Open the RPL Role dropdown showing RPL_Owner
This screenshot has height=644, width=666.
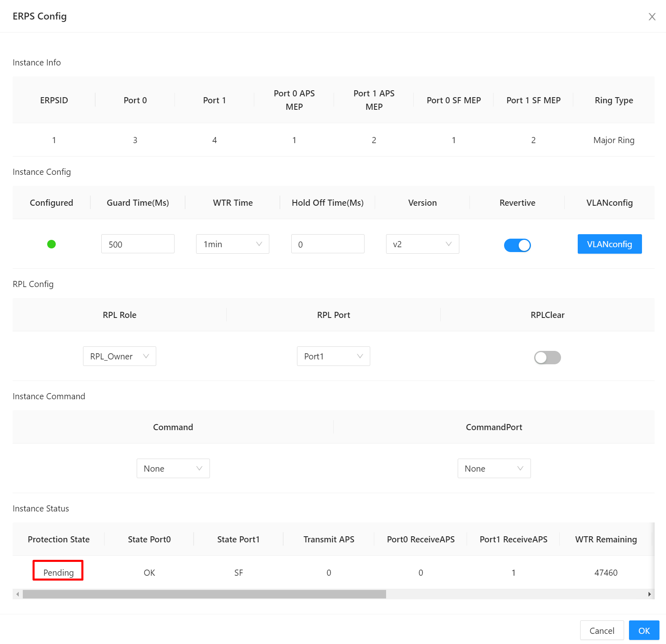120,356
